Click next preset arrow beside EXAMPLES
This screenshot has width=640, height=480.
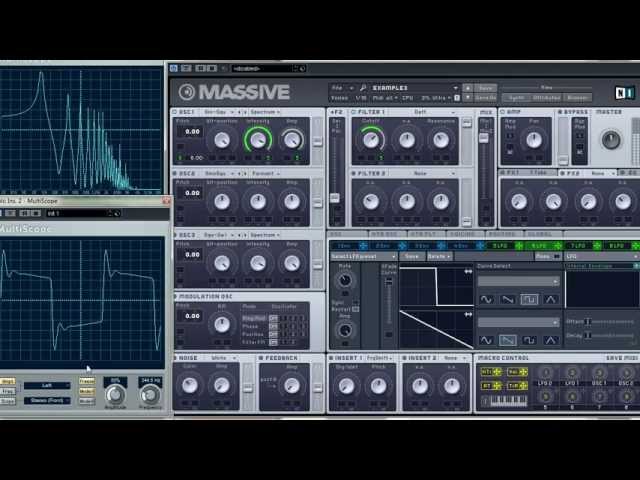468,98
